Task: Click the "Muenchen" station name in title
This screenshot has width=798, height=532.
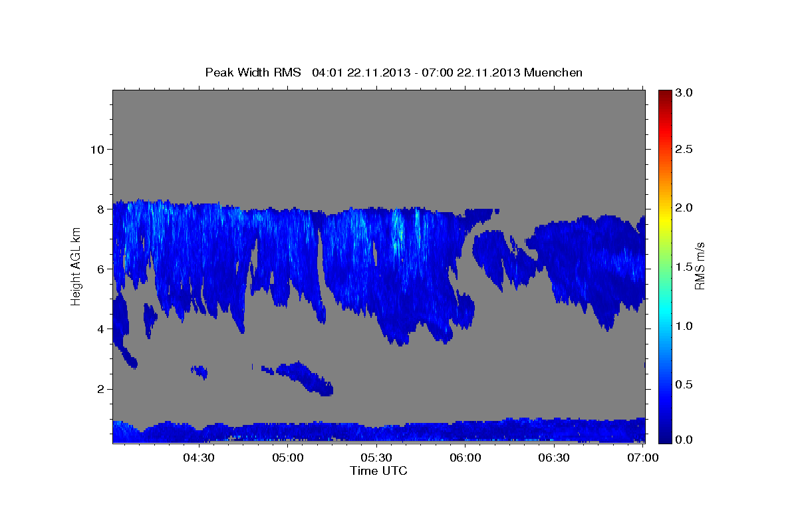Action: [553, 72]
